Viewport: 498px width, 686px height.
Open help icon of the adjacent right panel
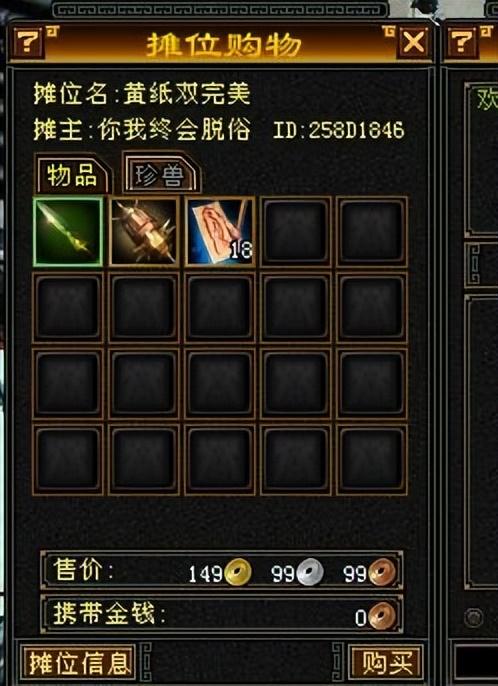(462, 42)
